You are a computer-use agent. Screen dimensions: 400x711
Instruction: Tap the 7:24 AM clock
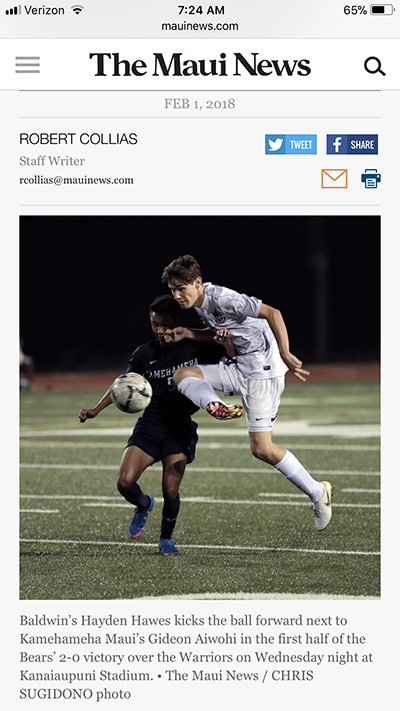[200, 10]
